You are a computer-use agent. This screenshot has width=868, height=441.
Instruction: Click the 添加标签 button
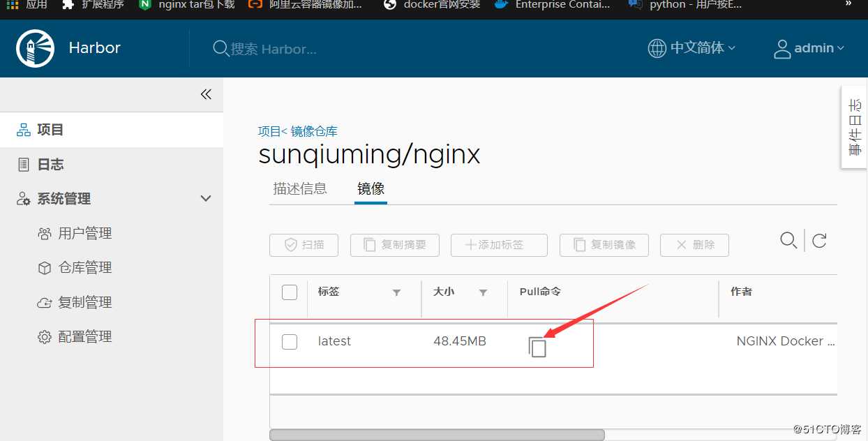[x=499, y=245]
